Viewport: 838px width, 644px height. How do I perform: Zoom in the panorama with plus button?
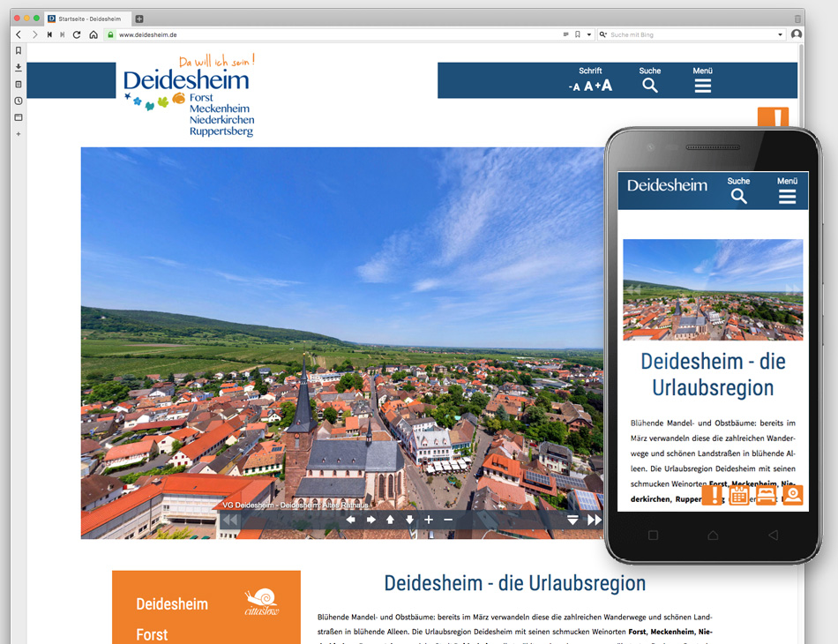click(429, 520)
